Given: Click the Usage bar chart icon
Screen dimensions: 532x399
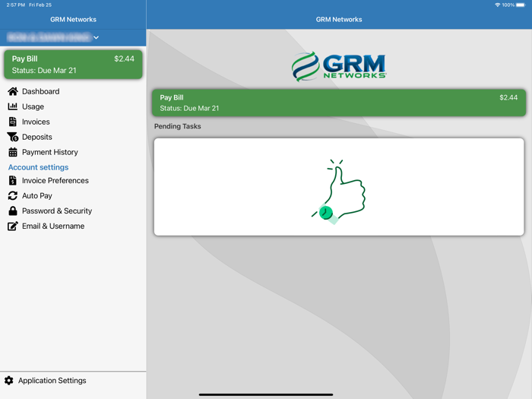Looking at the screenshot, I should pyautogui.click(x=13, y=106).
